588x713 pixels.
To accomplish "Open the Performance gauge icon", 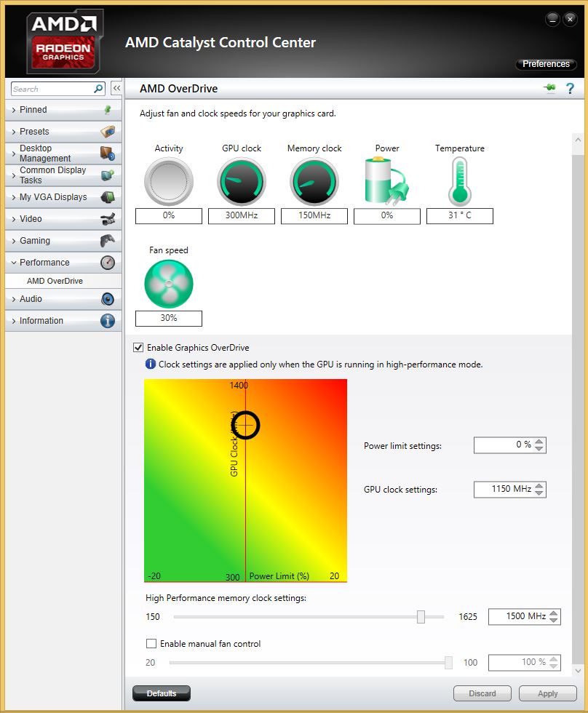I will [x=108, y=262].
